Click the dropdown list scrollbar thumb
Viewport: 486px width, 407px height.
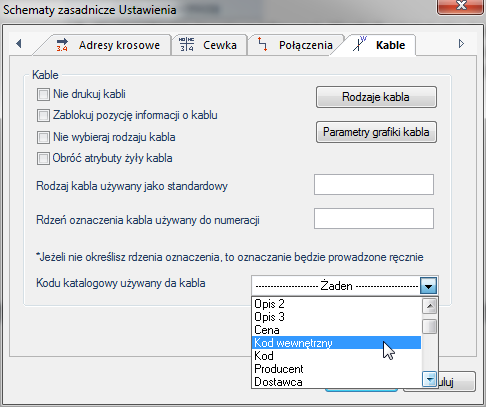[x=429, y=326]
